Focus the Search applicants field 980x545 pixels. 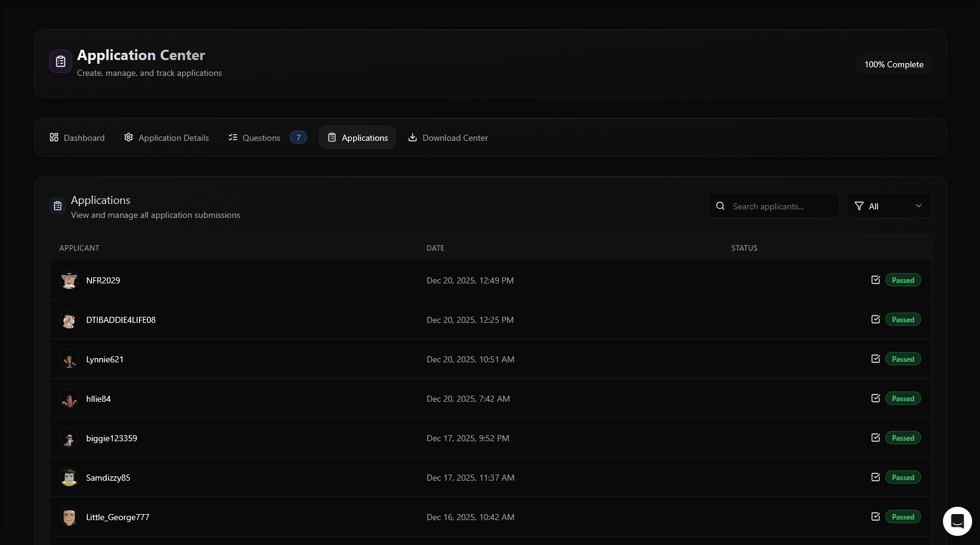tap(780, 206)
